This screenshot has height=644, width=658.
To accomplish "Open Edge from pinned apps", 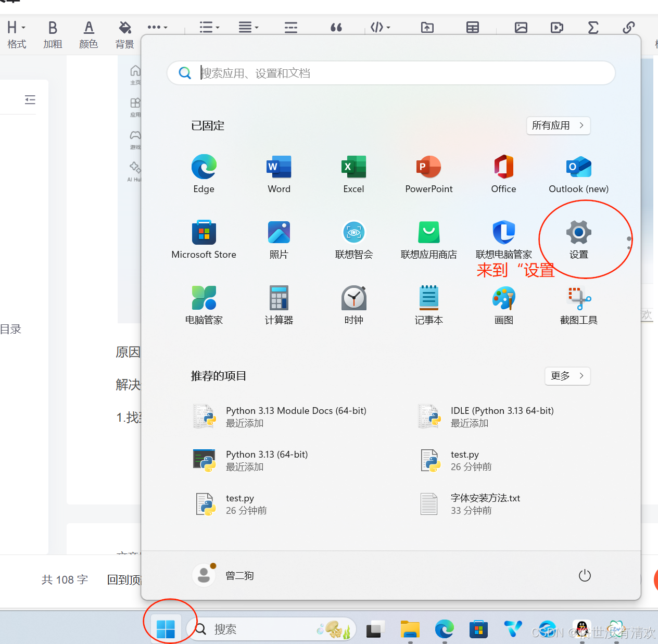I will (204, 174).
